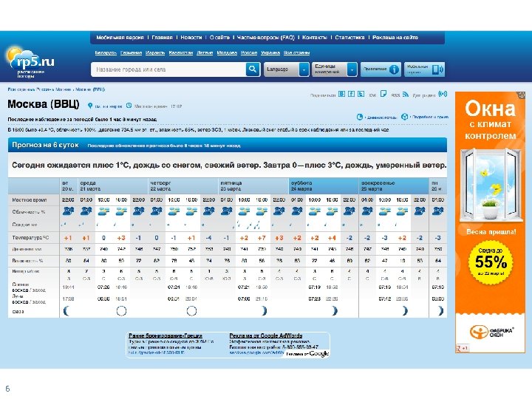Open О сайте in top menu
Viewport: 532px width, 399px height.
click(219, 38)
